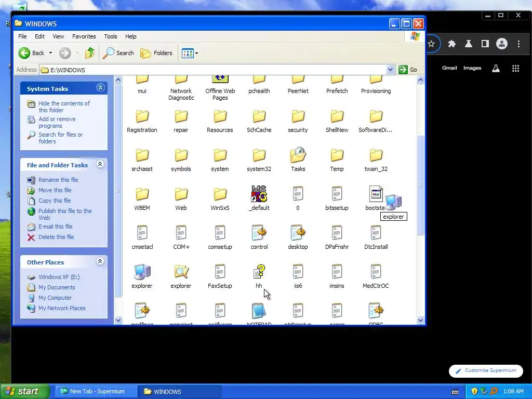
Task: Click Copy this file link
Action: point(55,201)
